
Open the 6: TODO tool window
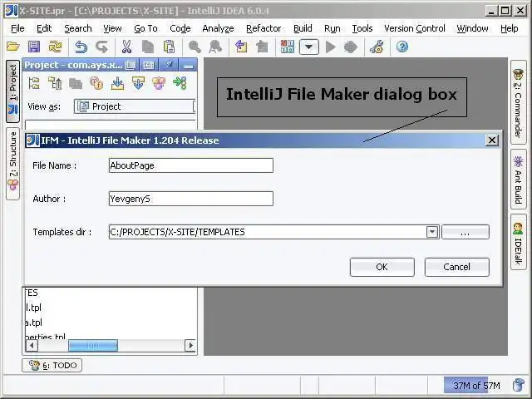52,366
